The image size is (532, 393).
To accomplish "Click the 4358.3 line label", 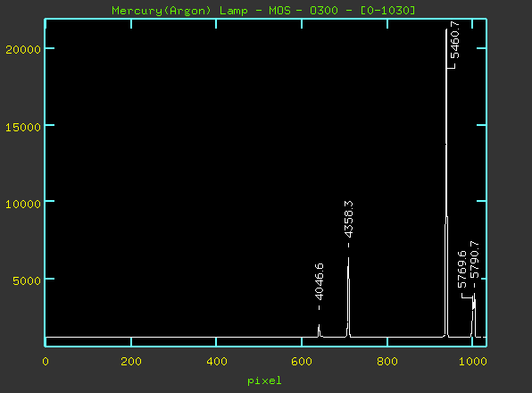I will pos(348,219).
